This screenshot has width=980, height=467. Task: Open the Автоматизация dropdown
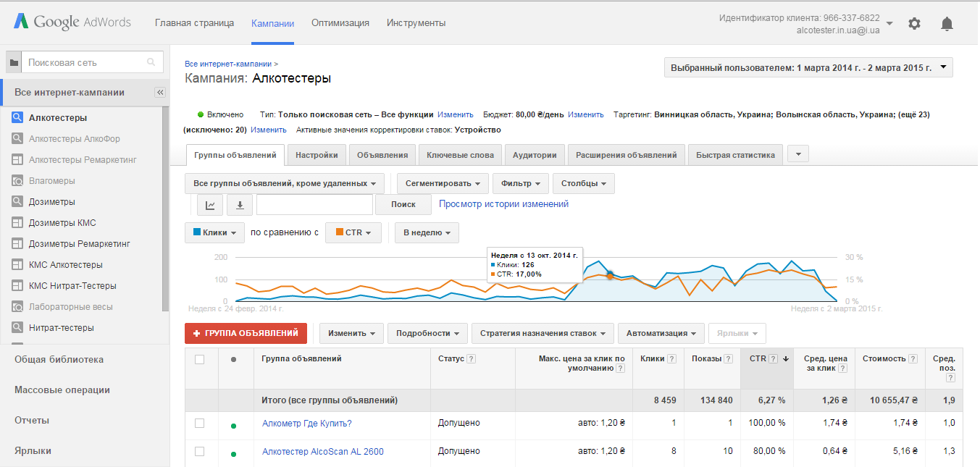661,333
